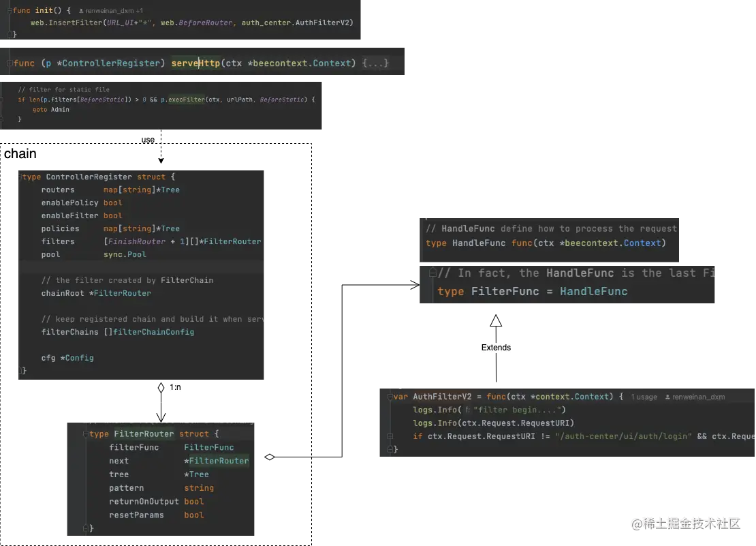This screenshot has width=756, height=546.
Task: Click the enablePolicy field
Action: point(69,202)
